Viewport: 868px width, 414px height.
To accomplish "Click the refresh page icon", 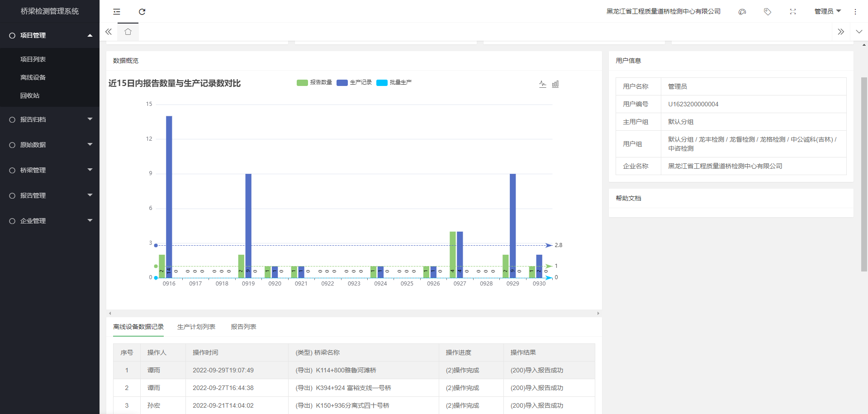I will click(x=142, y=12).
